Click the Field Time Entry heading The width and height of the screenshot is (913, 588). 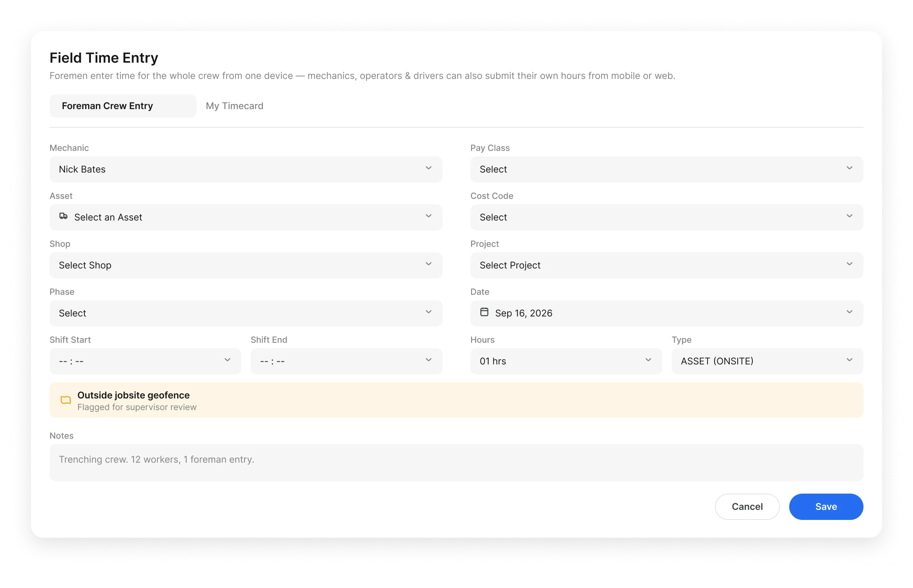point(104,58)
